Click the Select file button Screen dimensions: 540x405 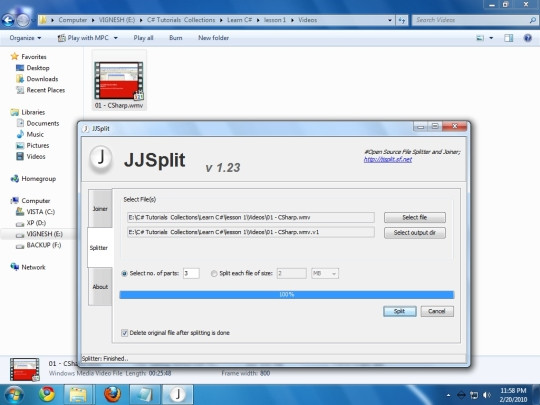point(415,217)
